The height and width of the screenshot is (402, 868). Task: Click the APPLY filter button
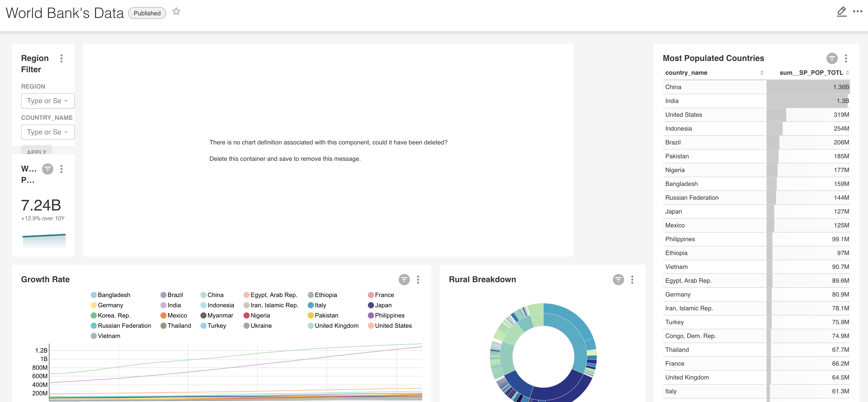coord(36,152)
